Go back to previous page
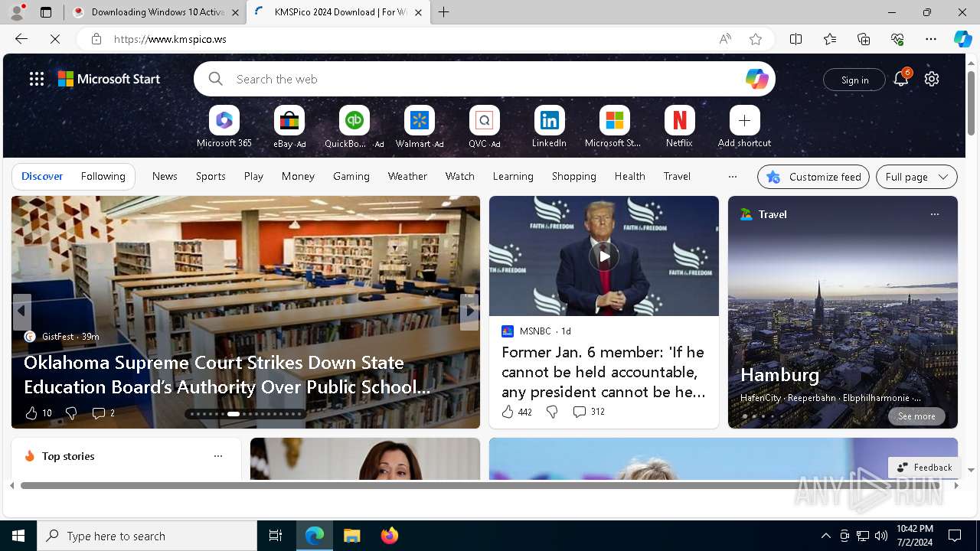 click(x=21, y=39)
